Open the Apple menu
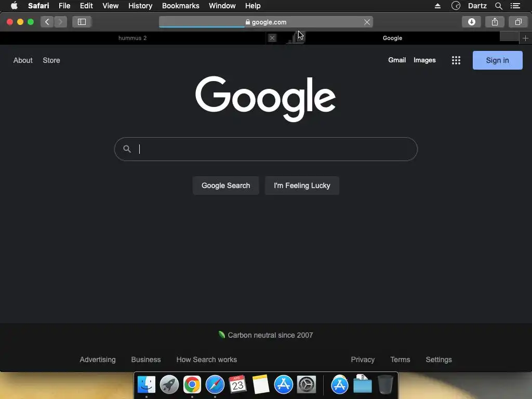The width and height of the screenshot is (532, 399). click(x=14, y=6)
